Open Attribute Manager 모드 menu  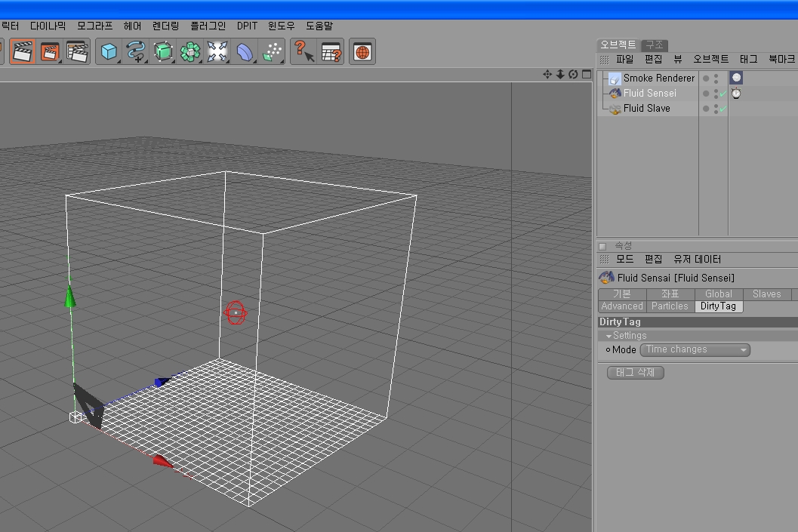[624, 260]
